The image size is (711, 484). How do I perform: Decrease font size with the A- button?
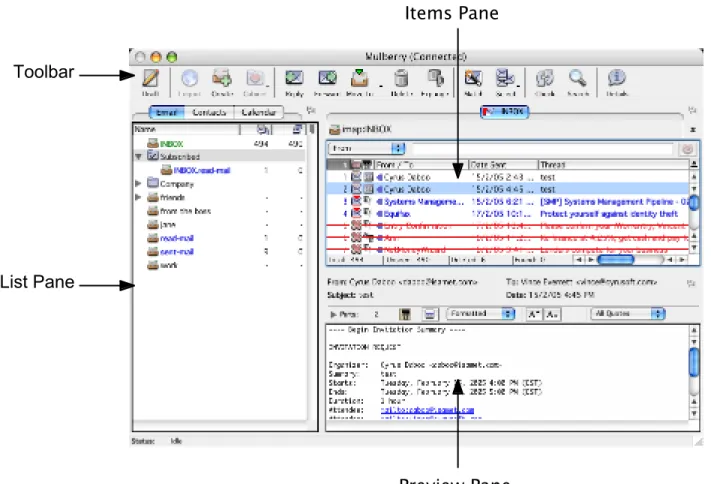point(552,314)
